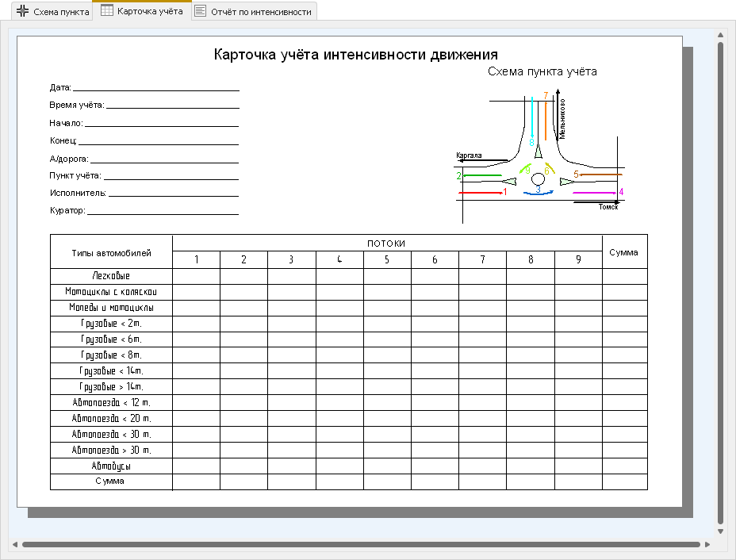Click the crossroads icon on Схема пункта tab
The height and width of the screenshot is (560, 736).
[22, 11]
